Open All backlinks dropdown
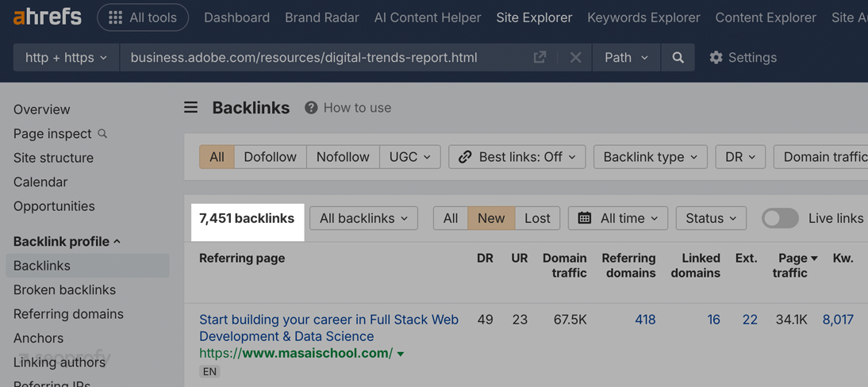This screenshot has width=868, height=387. click(363, 218)
